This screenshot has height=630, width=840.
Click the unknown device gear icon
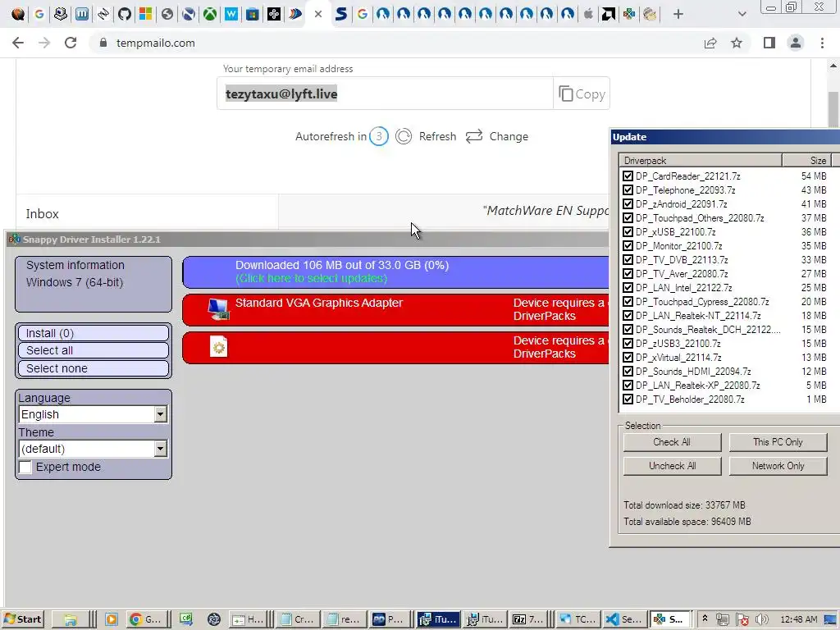tap(218, 347)
